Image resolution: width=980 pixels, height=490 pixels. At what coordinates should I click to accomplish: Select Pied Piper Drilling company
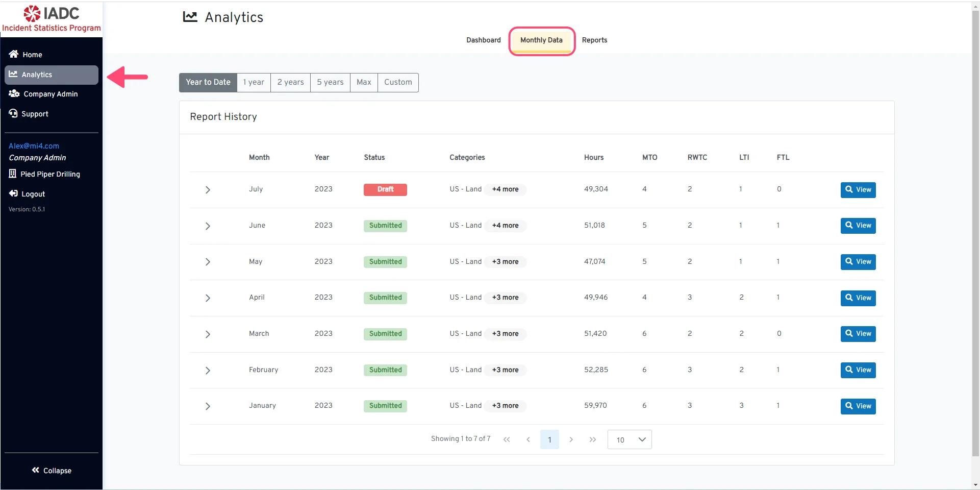coord(44,174)
